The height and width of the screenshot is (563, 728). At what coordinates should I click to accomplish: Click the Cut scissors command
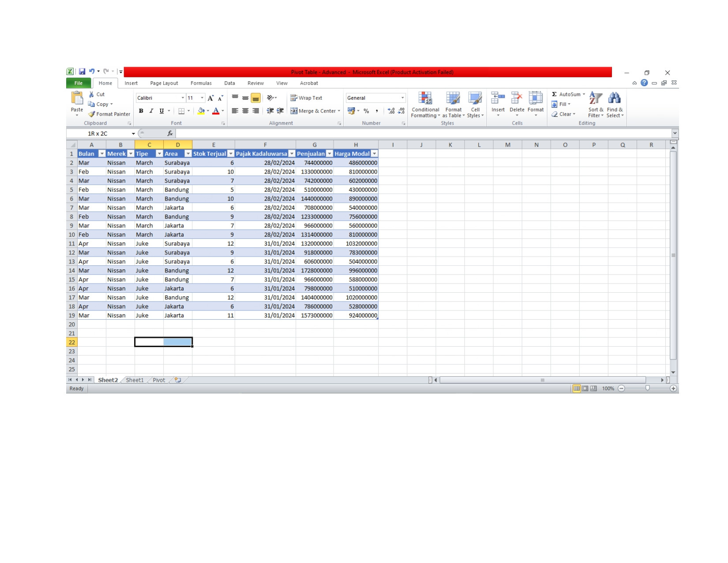97,94
